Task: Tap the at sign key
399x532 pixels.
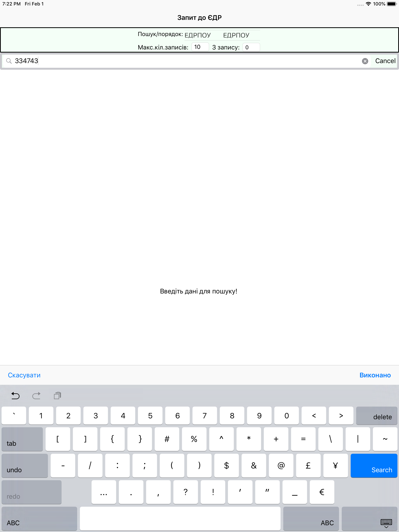Action: point(281,466)
